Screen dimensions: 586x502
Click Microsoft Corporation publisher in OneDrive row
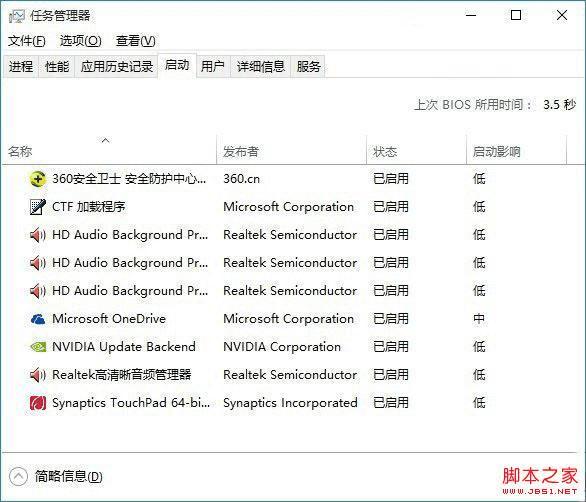288,319
